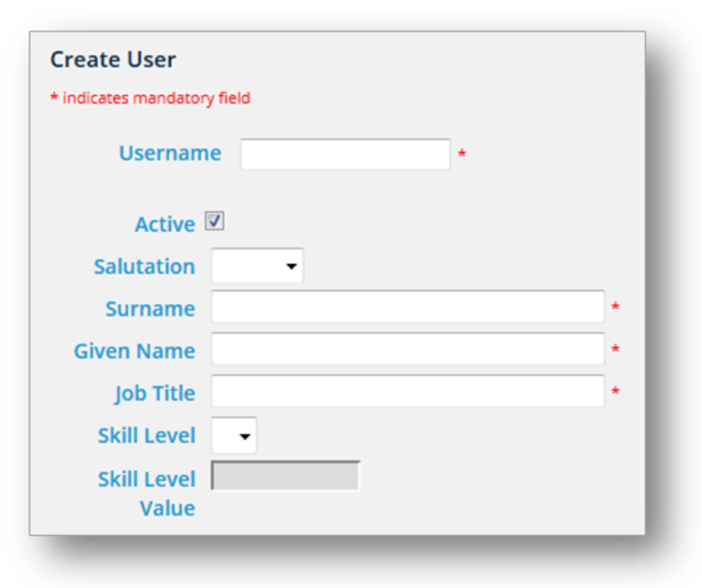Expand the Skill Level combo box
Viewport: 702px width, 588px height.
click(234, 435)
